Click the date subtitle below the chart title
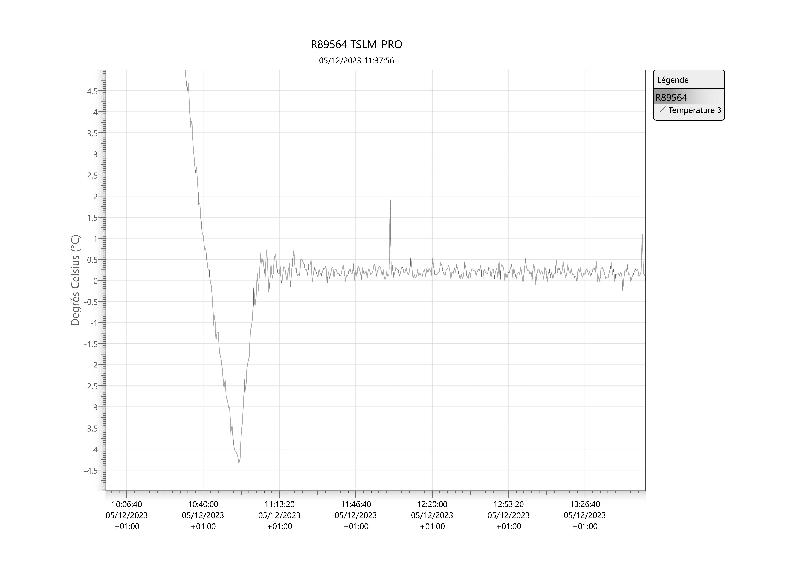Screen dimensions: 800x565 click(356, 60)
